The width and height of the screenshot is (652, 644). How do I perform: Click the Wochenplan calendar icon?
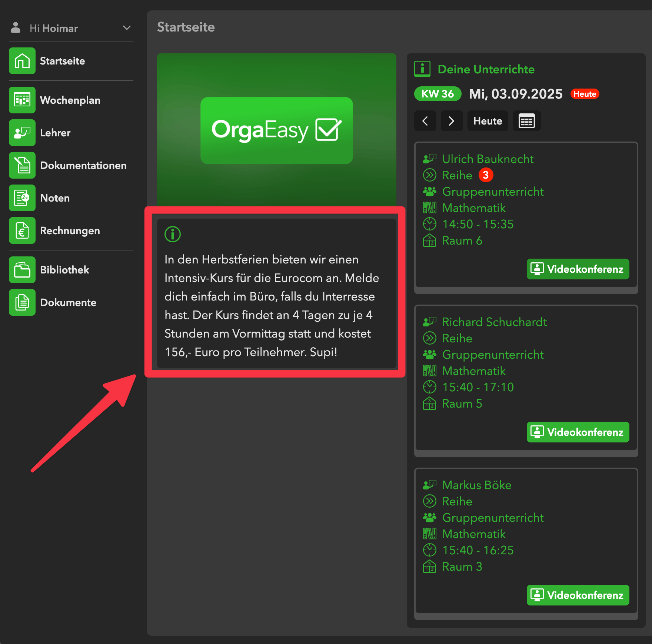tap(22, 100)
